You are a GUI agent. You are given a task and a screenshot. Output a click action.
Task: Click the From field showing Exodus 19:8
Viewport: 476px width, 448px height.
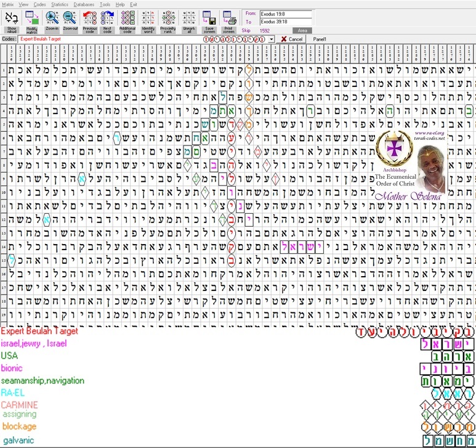coord(286,14)
